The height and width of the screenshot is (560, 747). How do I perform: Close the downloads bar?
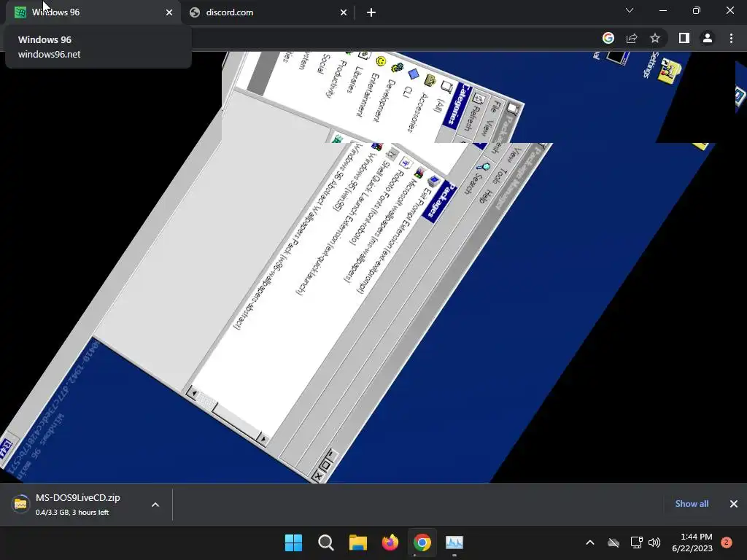(x=734, y=504)
